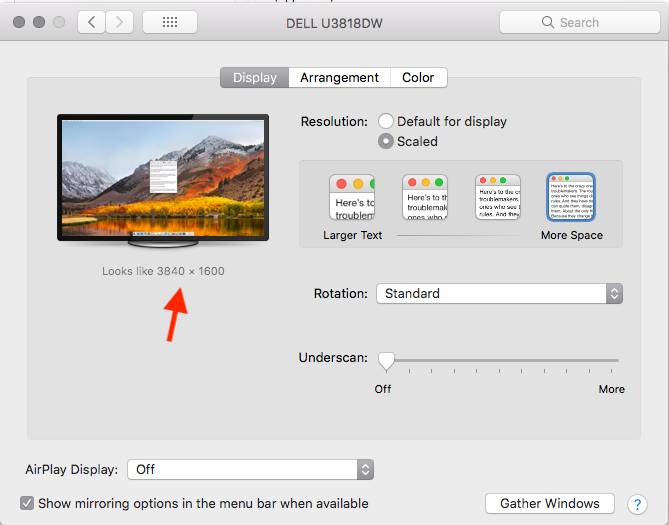This screenshot has height=525, width=669.
Task: Switch to the Arrangement tab
Action: [x=339, y=78]
